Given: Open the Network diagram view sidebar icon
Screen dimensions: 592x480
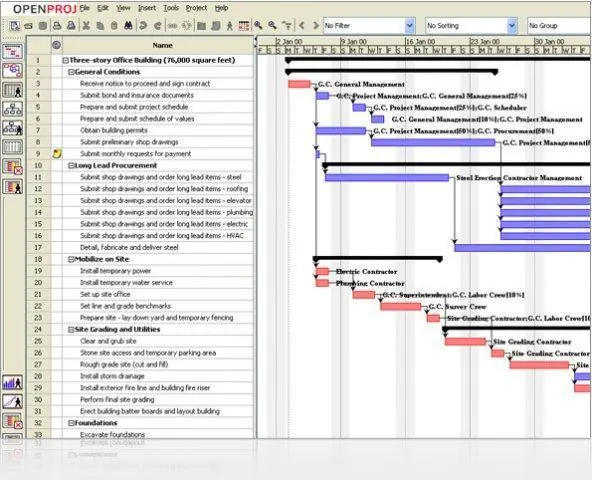Looking at the screenshot, I should (x=12, y=71).
